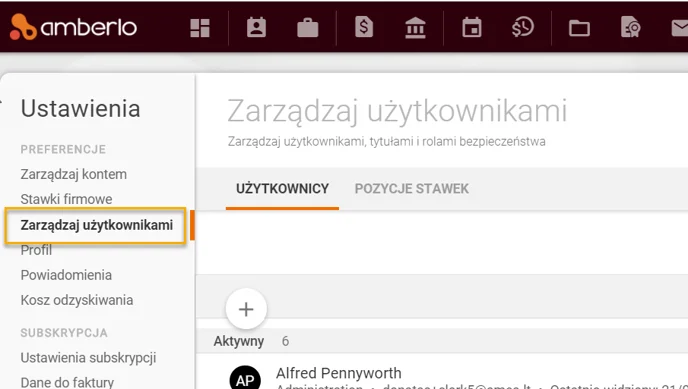Open the mail envelope icon
The image size is (688, 389).
(x=680, y=28)
